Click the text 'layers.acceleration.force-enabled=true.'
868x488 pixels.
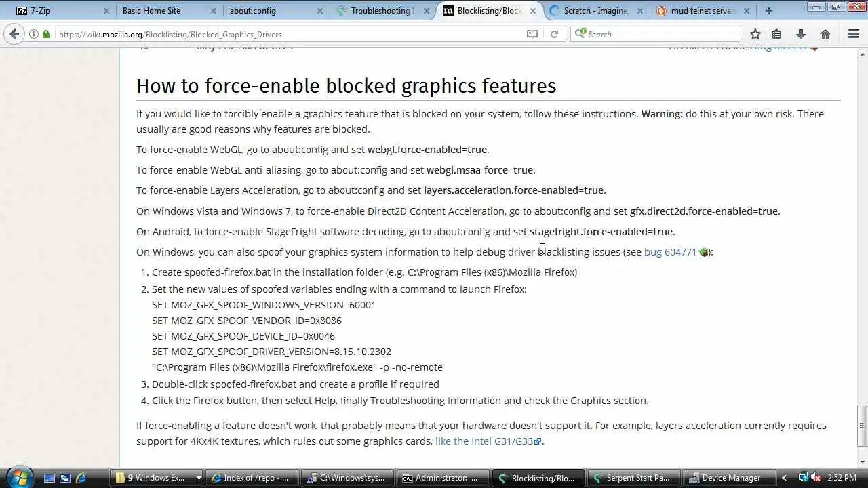coord(515,190)
